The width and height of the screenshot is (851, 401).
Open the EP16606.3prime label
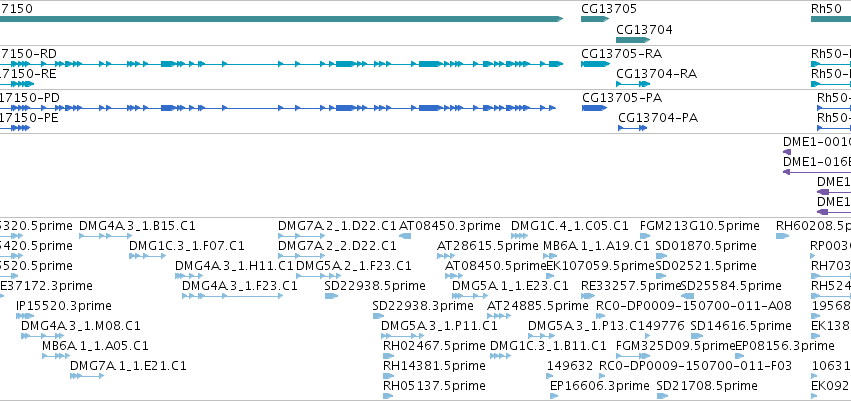pyautogui.click(x=600, y=386)
